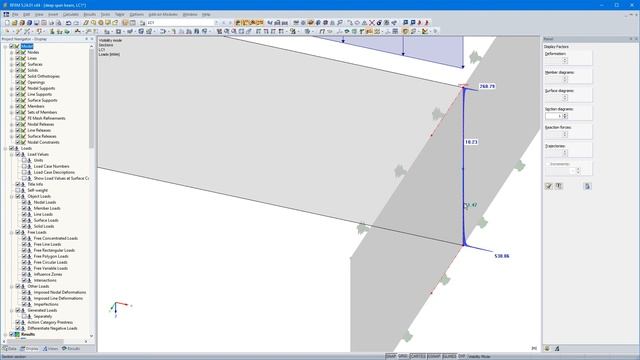The width and height of the screenshot is (640, 360).
Task: Collapse the Model tree node
Action: 5,46
